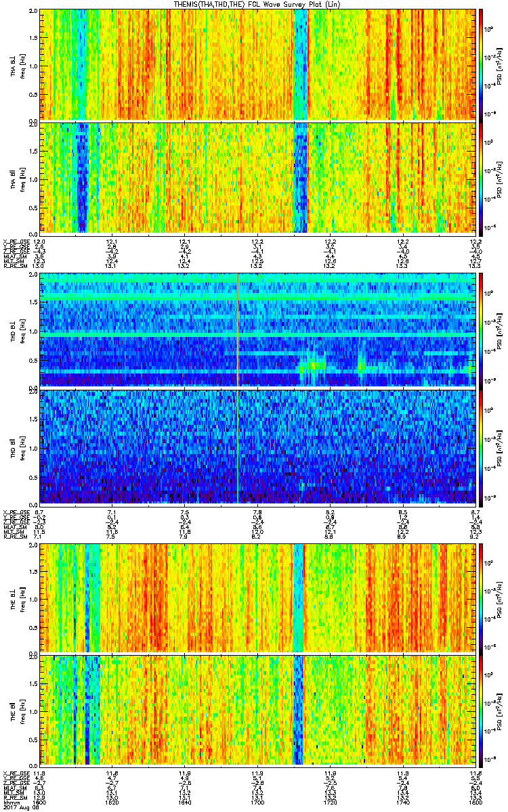Viewport: 508px width, 812px height.
Task: Click the orange vertical line in THD B-perpendicular panel
Action: [x=238, y=330]
